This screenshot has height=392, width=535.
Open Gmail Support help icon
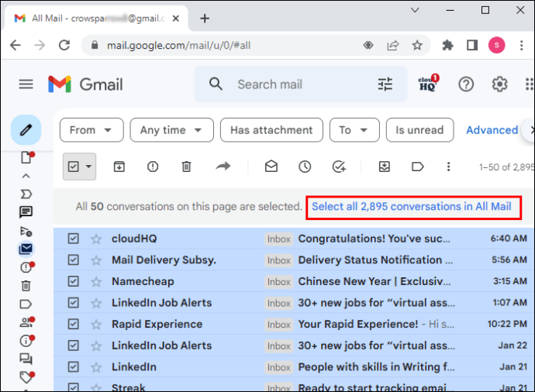[x=466, y=84]
